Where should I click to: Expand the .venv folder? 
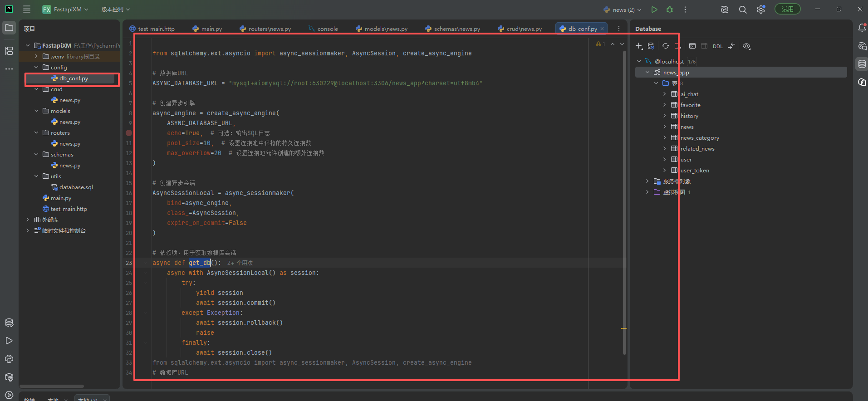(36, 56)
